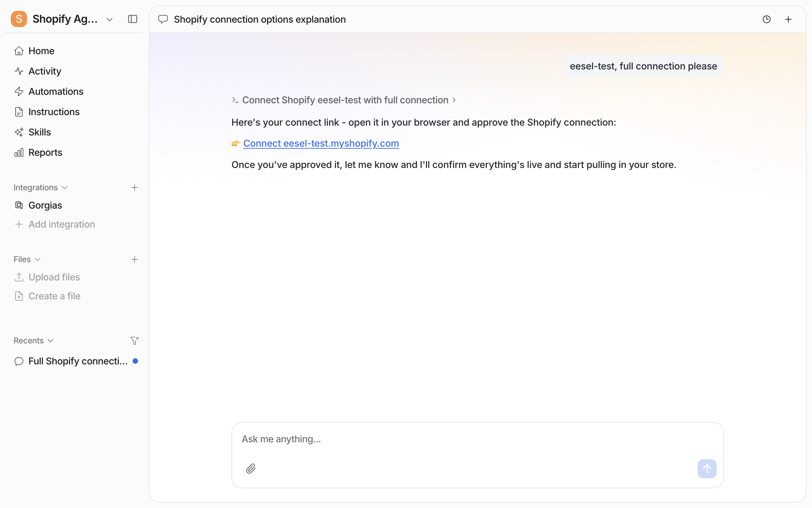This screenshot has height=508, width=812.
Task: Start a new chat with plus icon
Action: coord(788,19)
